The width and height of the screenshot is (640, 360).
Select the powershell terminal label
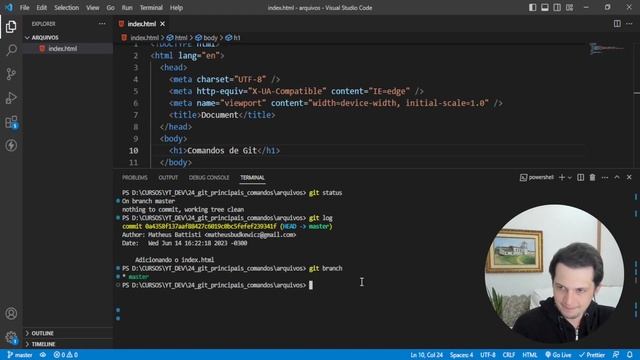537,177
